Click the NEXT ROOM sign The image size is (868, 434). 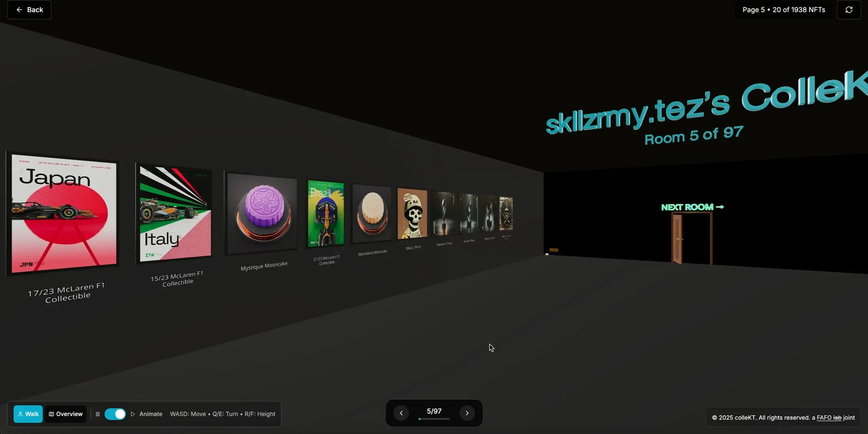tap(692, 207)
